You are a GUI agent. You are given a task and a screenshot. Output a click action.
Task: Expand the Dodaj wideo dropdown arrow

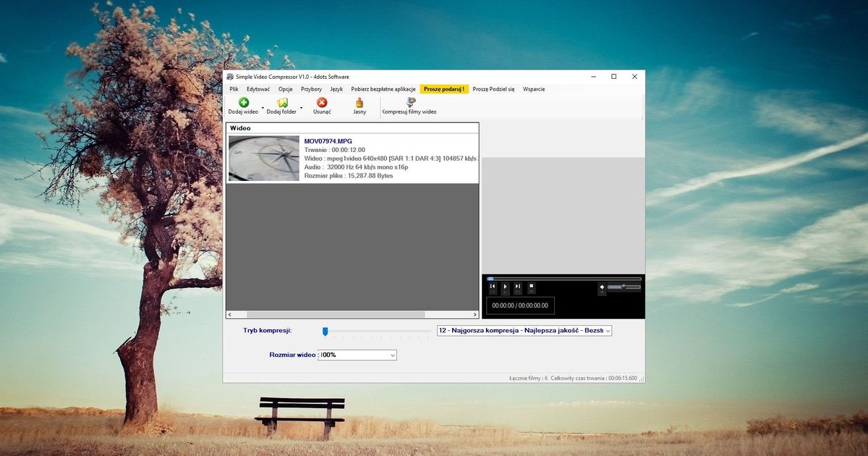pos(263,107)
